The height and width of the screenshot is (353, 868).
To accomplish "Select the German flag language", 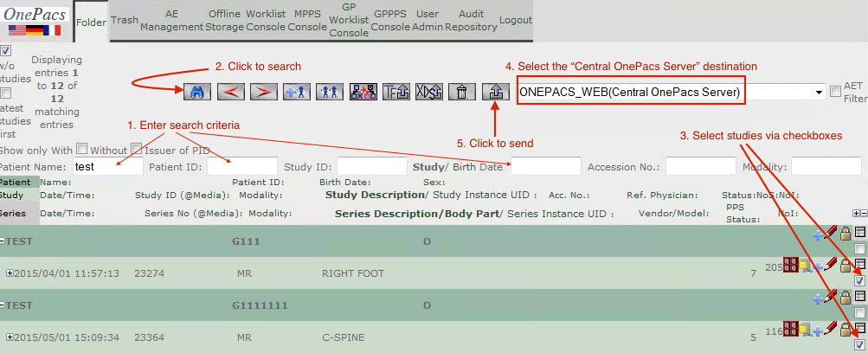I will tap(35, 31).
